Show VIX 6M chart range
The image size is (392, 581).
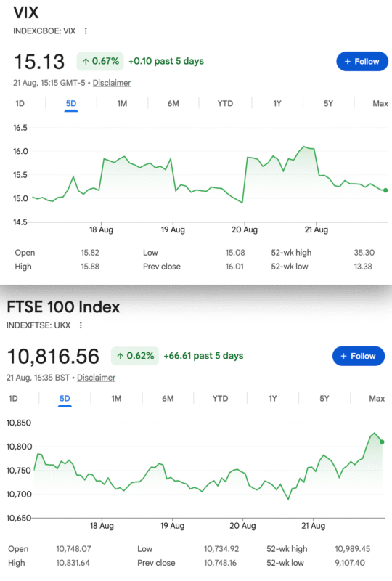point(173,104)
